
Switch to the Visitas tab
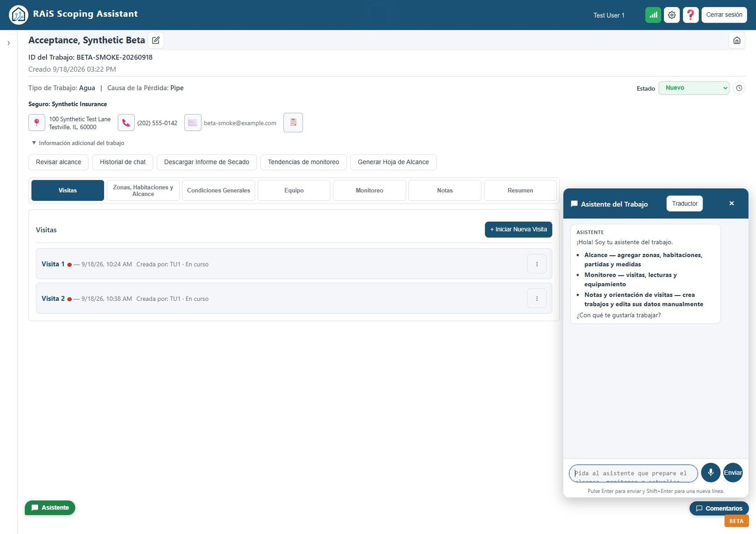coord(68,190)
